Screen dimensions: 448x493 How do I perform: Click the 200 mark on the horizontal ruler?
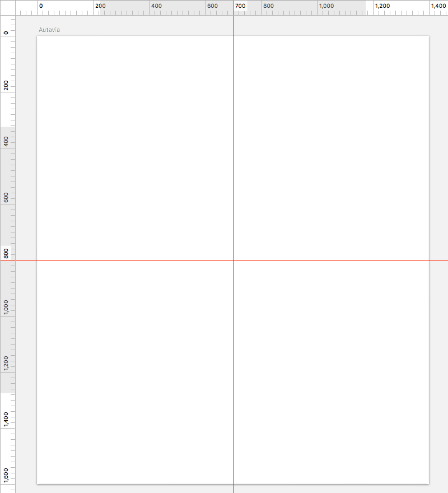tap(100, 6)
